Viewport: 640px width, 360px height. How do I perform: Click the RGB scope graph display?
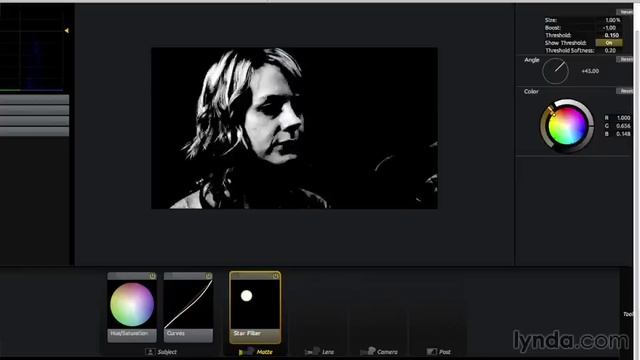pyautogui.click(x=32, y=48)
